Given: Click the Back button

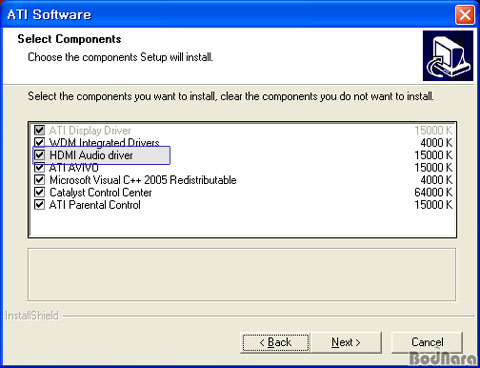Looking at the screenshot, I should pos(276,342).
